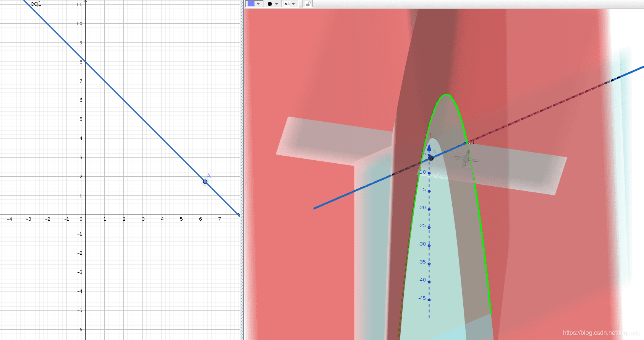Open the color picker dropdown arrow
The width and height of the screenshot is (644, 340).
(x=259, y=4)
